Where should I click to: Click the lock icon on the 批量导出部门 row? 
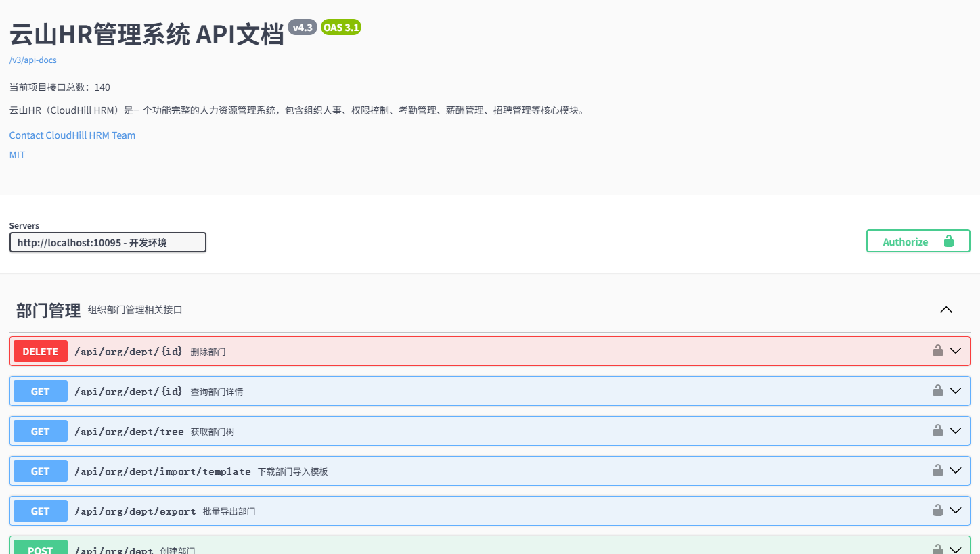pos(938,510)
